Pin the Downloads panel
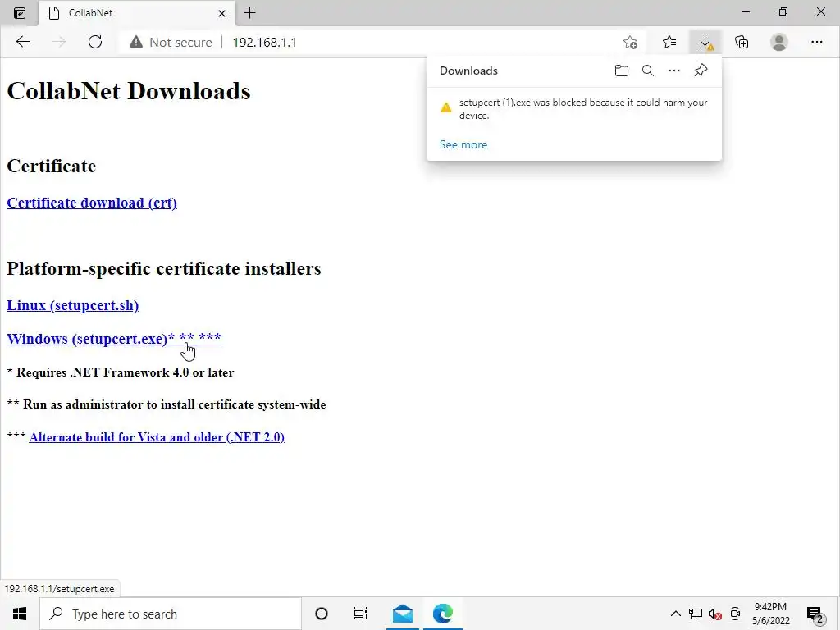Image resolution: width=840 pixels, height=630 pixels. [701, 71]
